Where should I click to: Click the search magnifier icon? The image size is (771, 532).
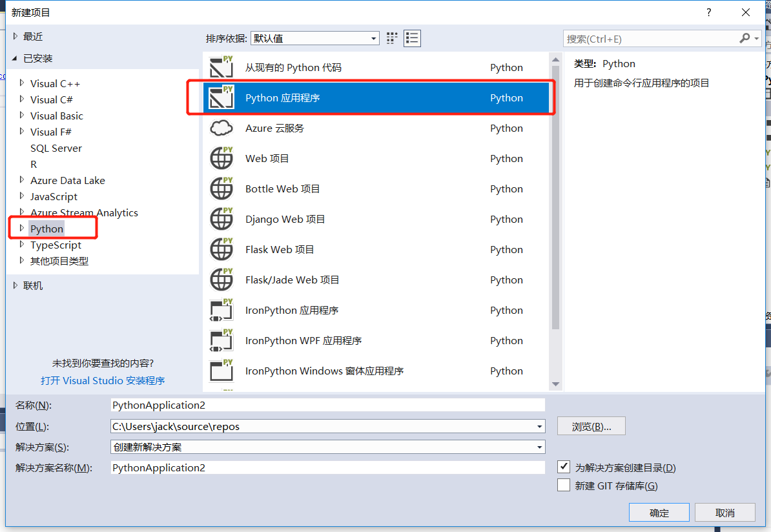(x=745, y=38)
